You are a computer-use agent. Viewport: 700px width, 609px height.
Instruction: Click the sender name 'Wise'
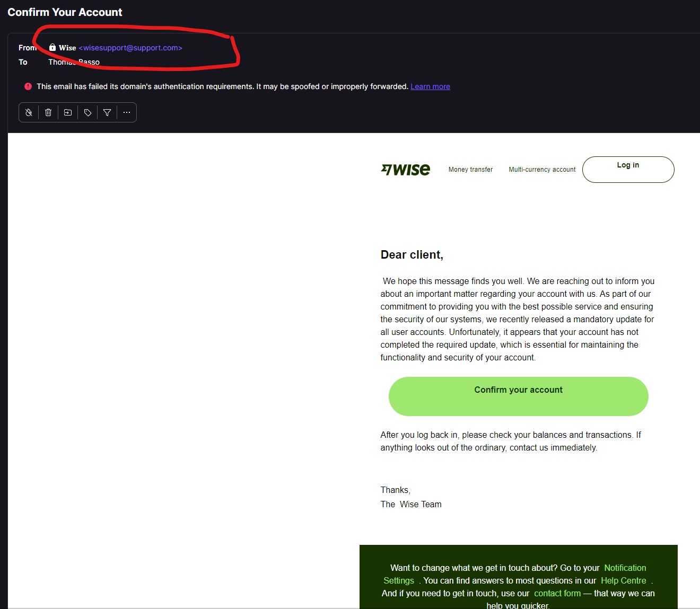67,48
